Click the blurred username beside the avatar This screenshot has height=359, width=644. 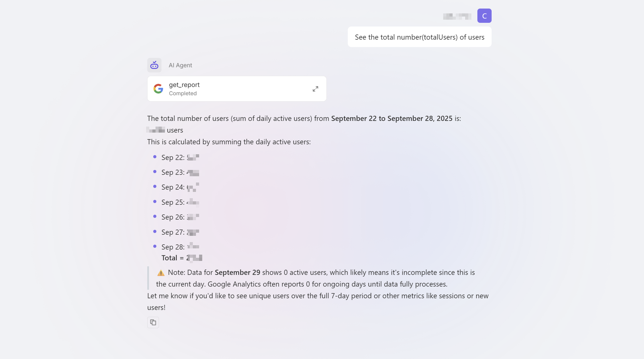click(457, 16)
